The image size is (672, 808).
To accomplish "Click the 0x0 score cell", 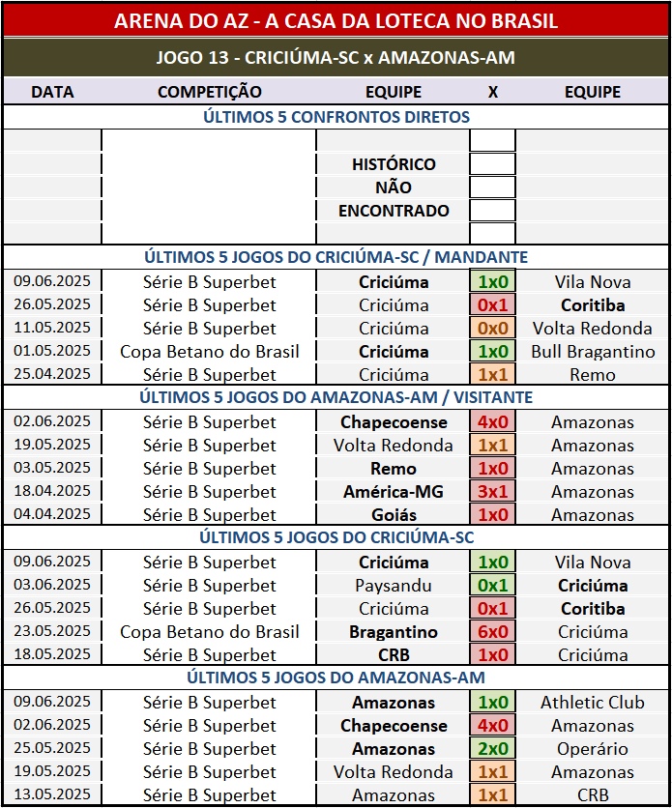I will pos(492,329).
